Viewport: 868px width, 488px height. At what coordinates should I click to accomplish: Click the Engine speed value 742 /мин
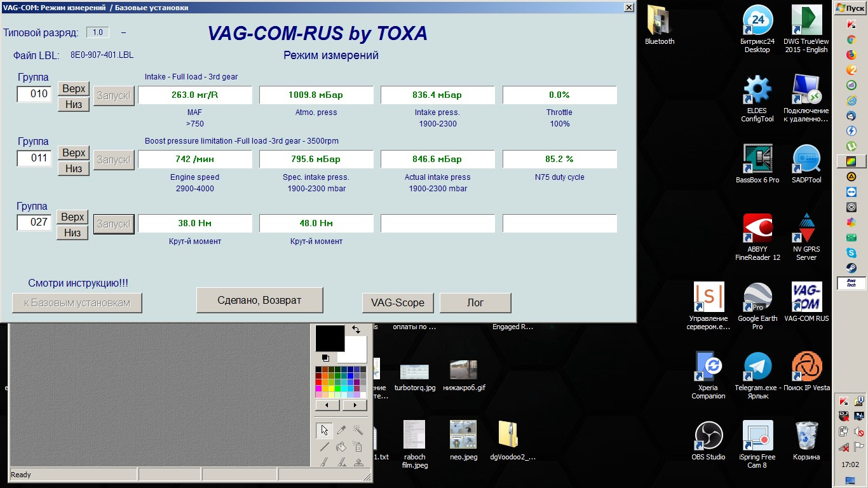[x=195, y=159]
